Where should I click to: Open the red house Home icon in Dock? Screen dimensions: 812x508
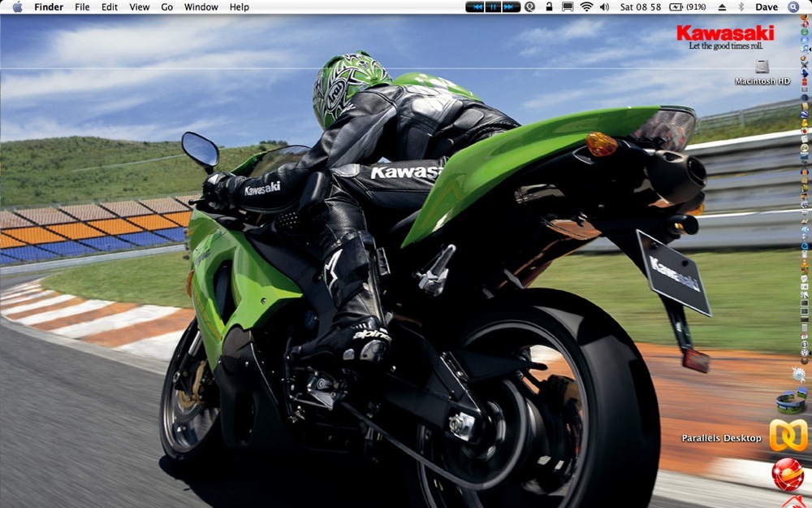(x=796, y=501)
